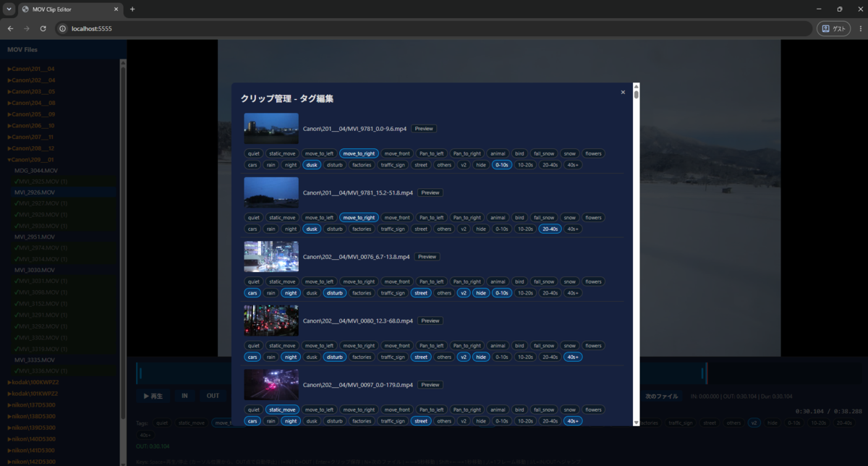Disable 0-10s tag on MVI_9781_0.0-9.6 clip
Image resolution: width=868 pixels, height=466 pixels.
501,165
